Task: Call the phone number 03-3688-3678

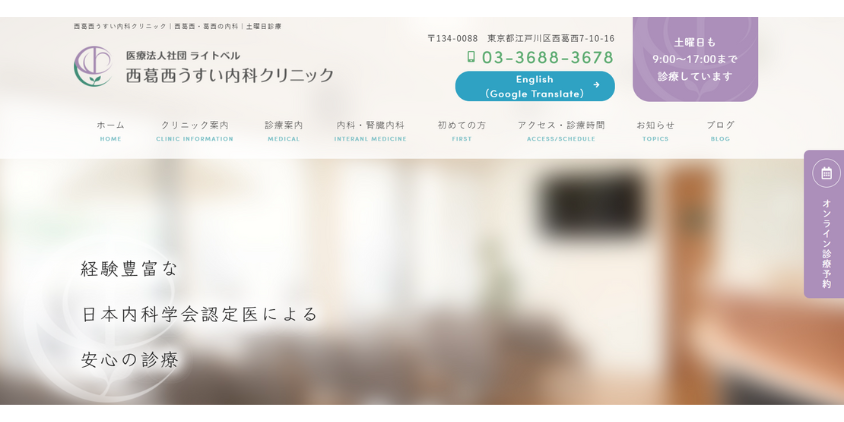Action: coord(547,57)
